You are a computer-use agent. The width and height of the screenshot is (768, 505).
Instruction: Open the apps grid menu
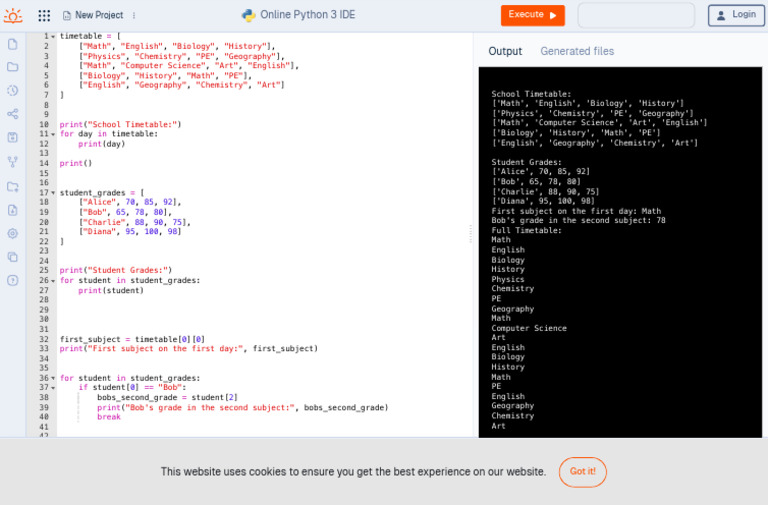tap(44, 15)
